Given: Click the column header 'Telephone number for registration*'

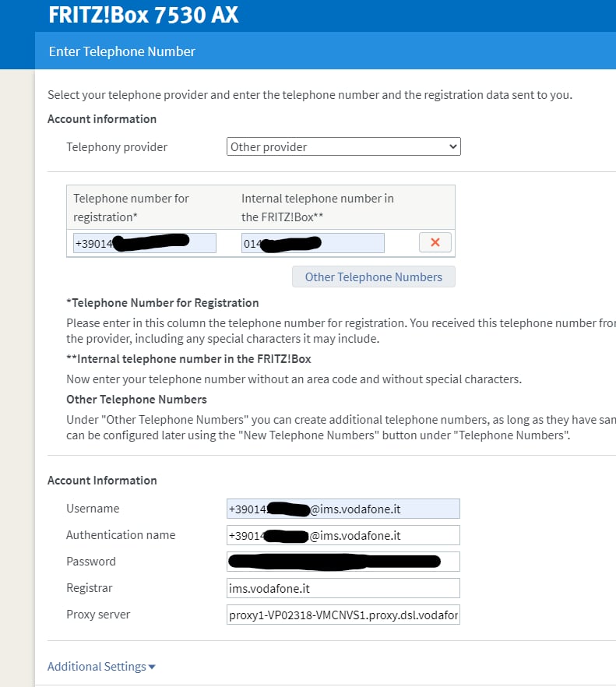Looking at the screenshot, I should (131, 208).
